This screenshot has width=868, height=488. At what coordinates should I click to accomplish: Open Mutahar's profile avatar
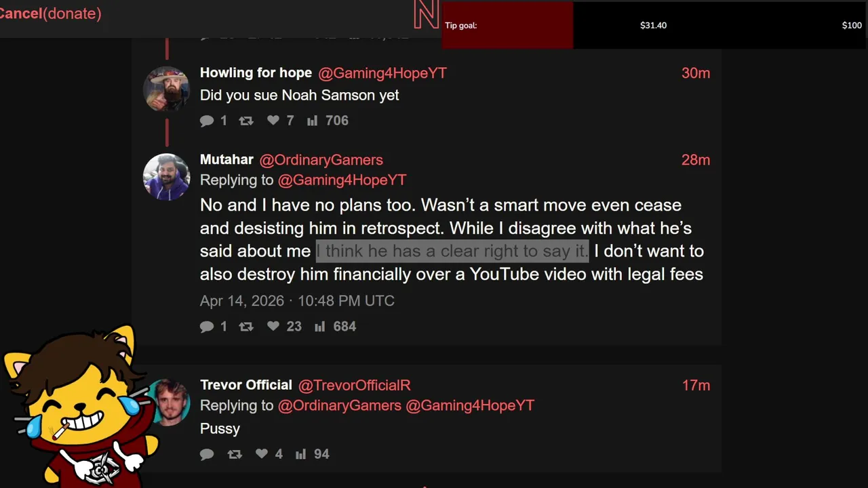166,177
